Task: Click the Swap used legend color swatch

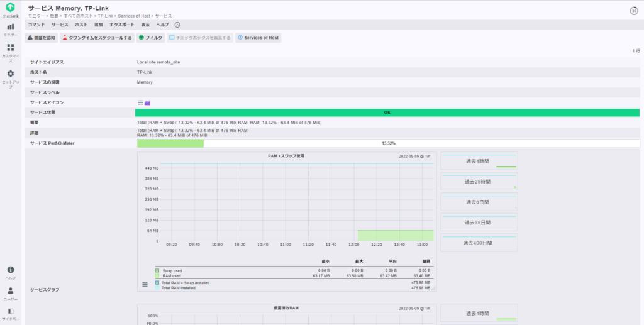Action: [x=157, y=271]
